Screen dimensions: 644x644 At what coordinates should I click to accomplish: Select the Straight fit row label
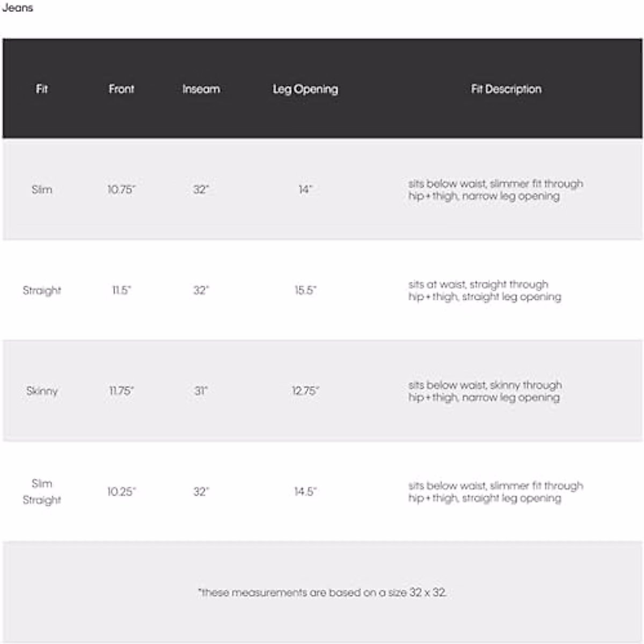coord(42,290)
